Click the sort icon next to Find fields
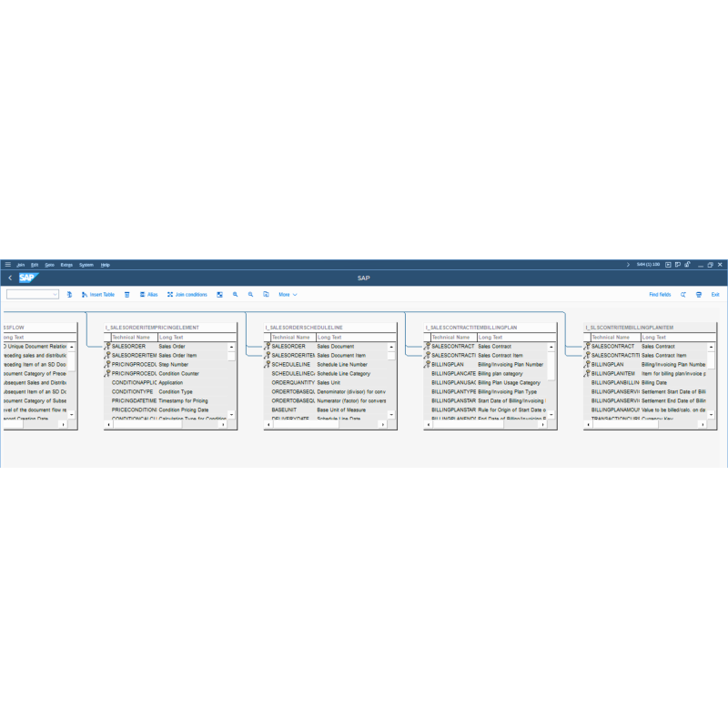 (x=682, y=294)
